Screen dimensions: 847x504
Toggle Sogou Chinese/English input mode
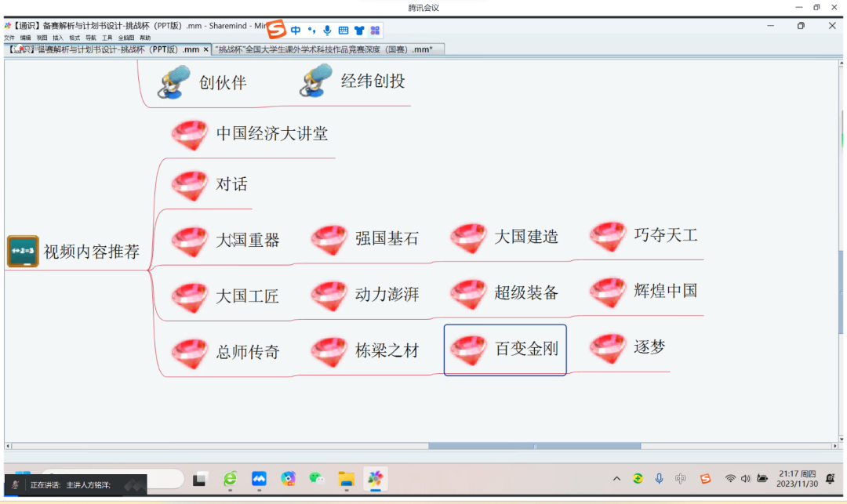coord(296,31)
